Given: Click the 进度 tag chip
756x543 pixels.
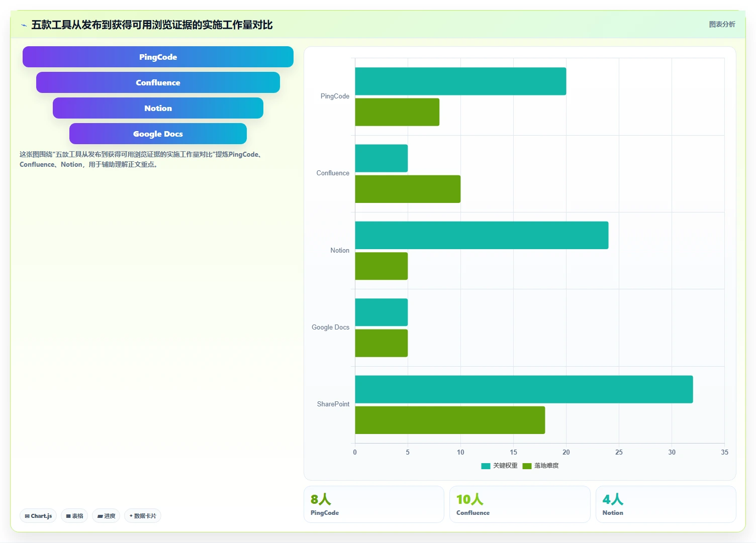Looking at the screenshot, I should click(x=106, y=516).
